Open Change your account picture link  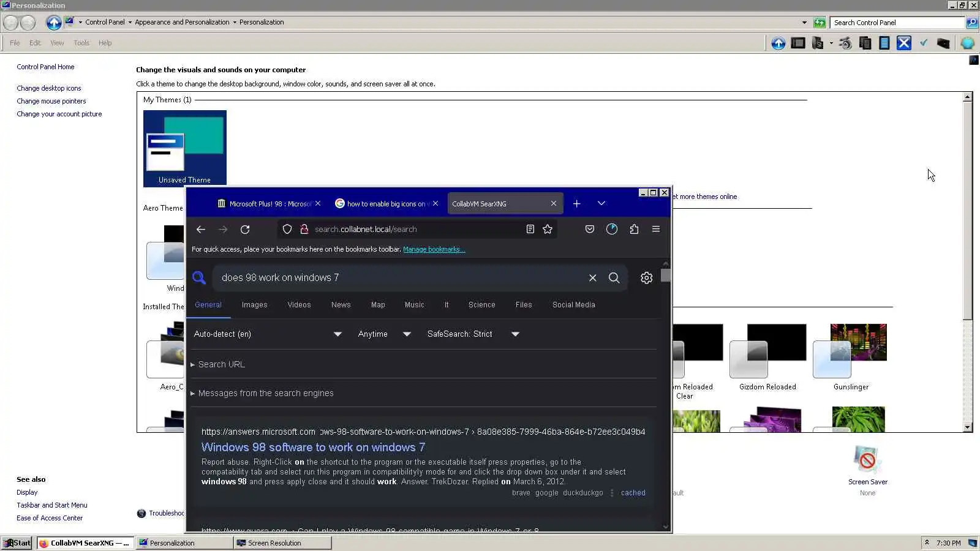coord(59,114)
